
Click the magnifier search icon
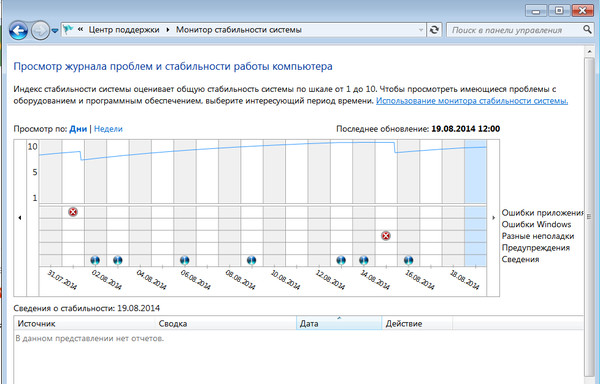[587, 29]
